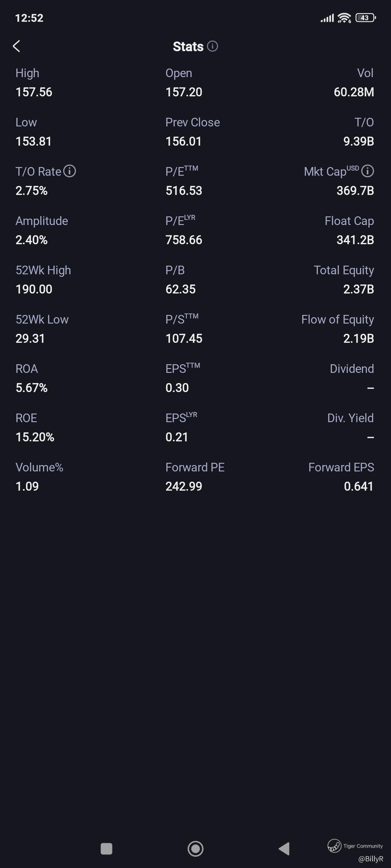Tap the Wi-Fi icon in status bar

(x=344, y=18)
